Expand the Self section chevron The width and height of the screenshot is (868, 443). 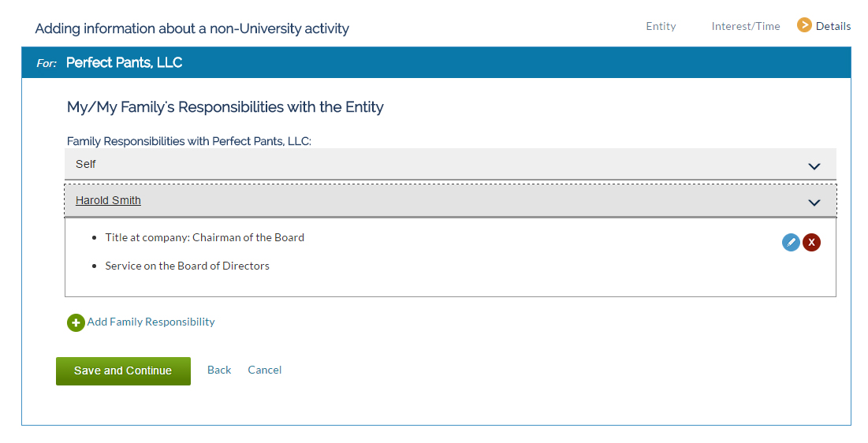tap(814, 166)
